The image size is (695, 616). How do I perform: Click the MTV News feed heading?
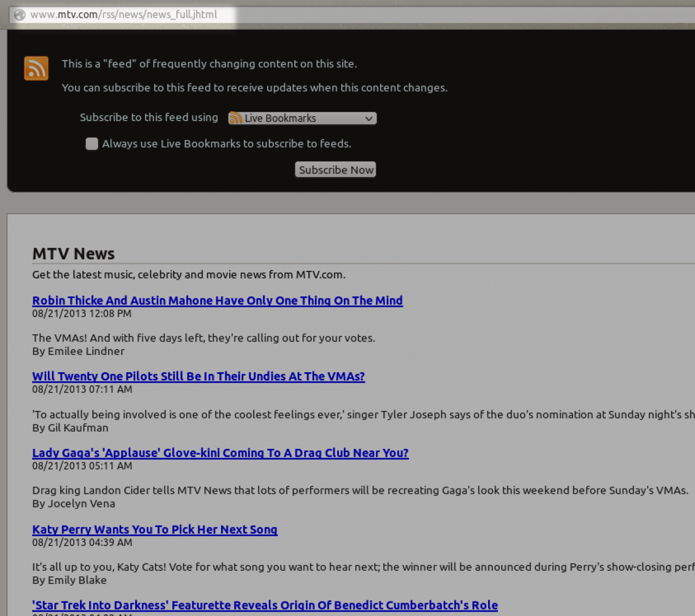click(x=73, y=254)
